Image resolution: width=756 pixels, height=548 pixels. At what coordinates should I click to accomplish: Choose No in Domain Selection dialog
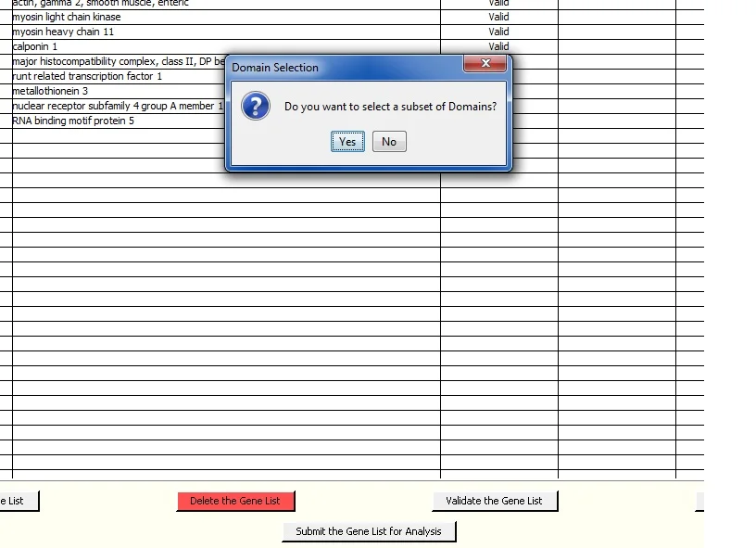[389, 141]
